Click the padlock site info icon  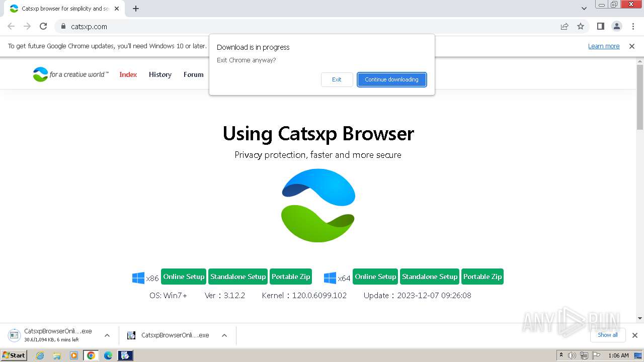coord(63,26)
